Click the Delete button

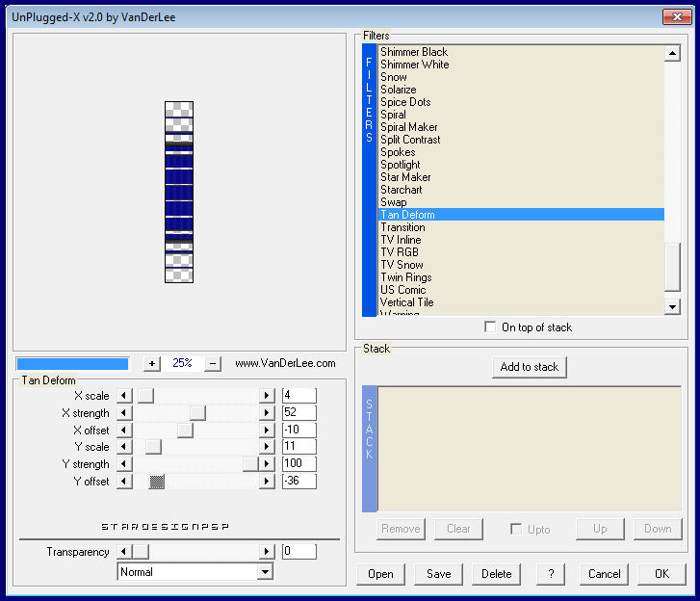click(497, 574)
